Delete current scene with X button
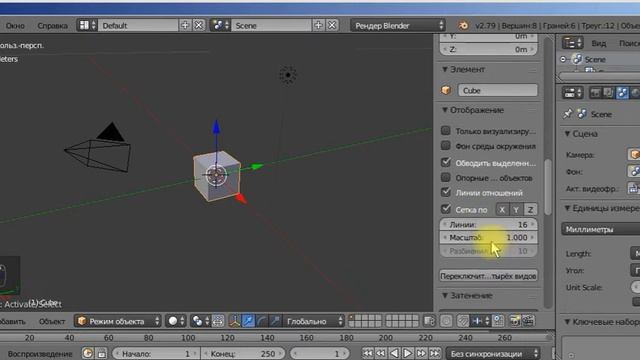Screen dimensions: 640x360 tap(332, 25)
